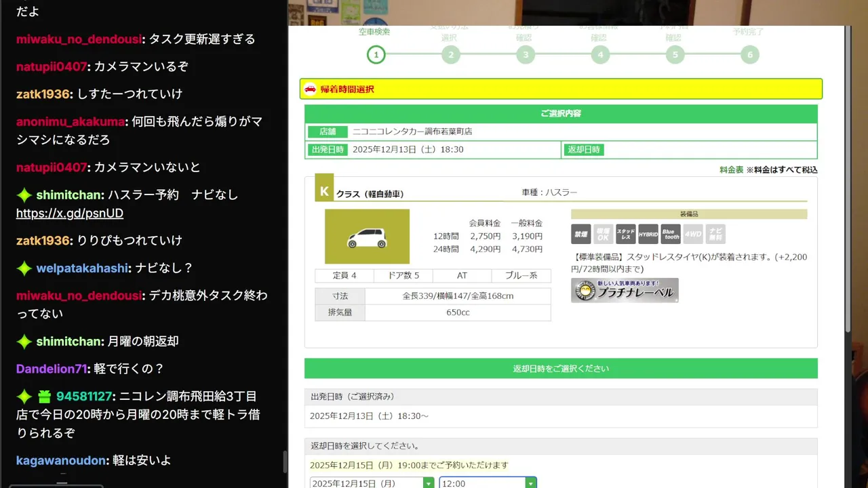Click the 定員 4 cell
Viewport: 868px width, 488px height.
pos(344,276)
